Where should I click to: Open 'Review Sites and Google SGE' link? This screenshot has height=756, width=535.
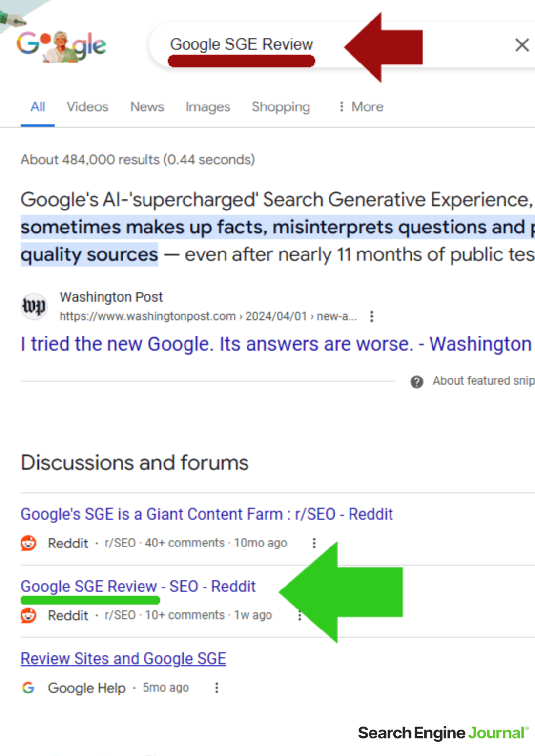click(x=123, y=659)
